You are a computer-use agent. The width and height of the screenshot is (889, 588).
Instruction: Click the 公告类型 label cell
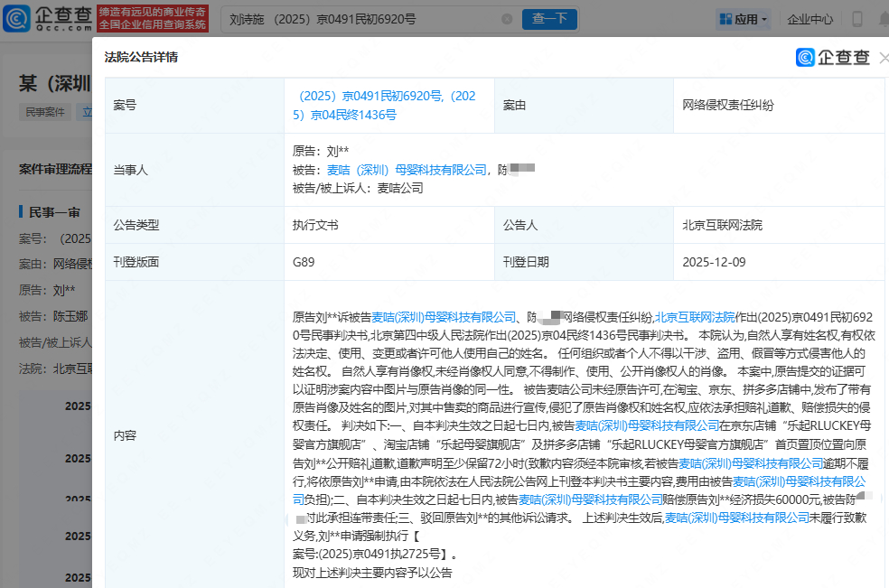coord(194,225)
